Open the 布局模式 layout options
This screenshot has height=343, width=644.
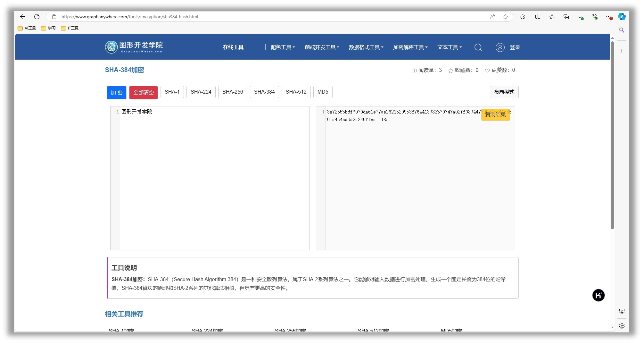(504, 92)
